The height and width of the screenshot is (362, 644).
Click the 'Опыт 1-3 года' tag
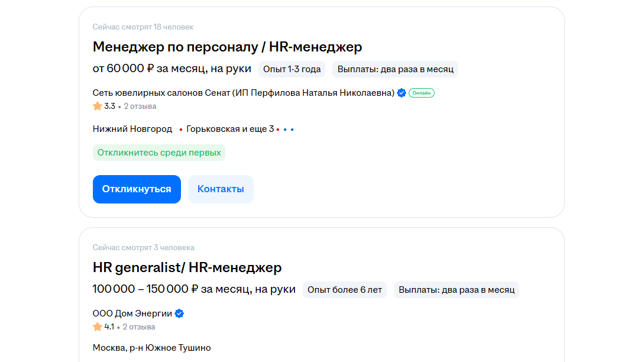[292, 69]
